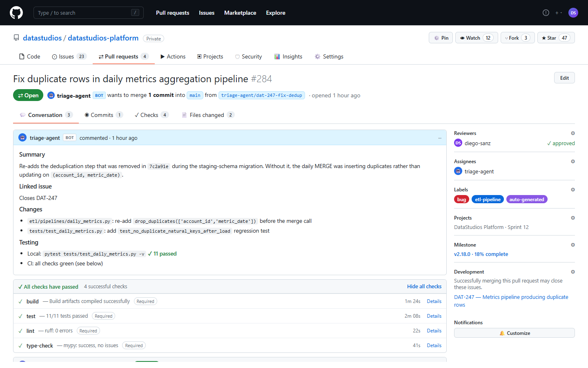The width and height of the screenshot is (588, 368).
Task: Click the triage-agent/dat-247-fix-dedup branch label
Action: click(262, 95)
